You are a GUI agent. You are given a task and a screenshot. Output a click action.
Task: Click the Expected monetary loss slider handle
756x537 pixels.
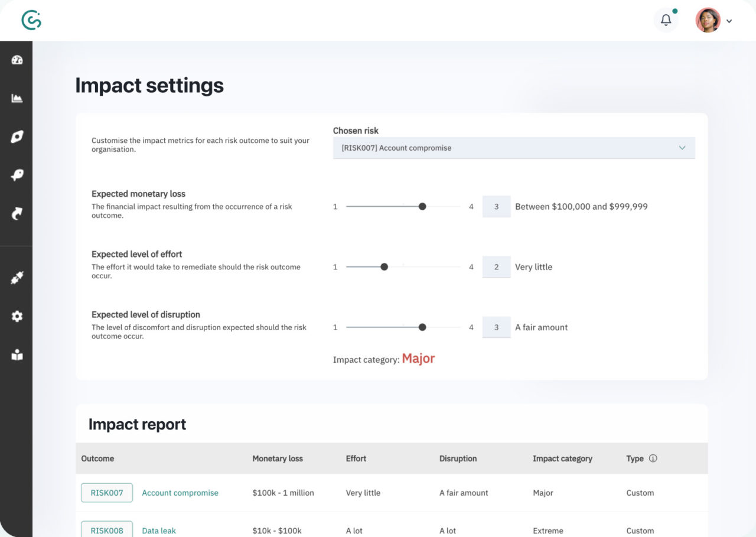click(422, 207)
